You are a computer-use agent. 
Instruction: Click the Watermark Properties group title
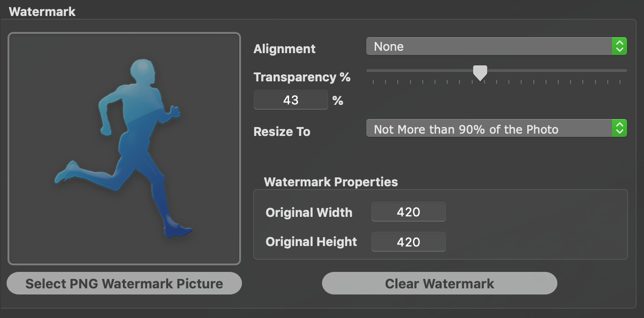point(330,182)
